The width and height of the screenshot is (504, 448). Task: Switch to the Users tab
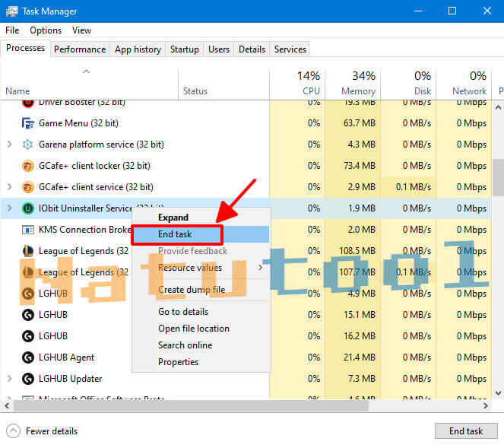[219, 49]
